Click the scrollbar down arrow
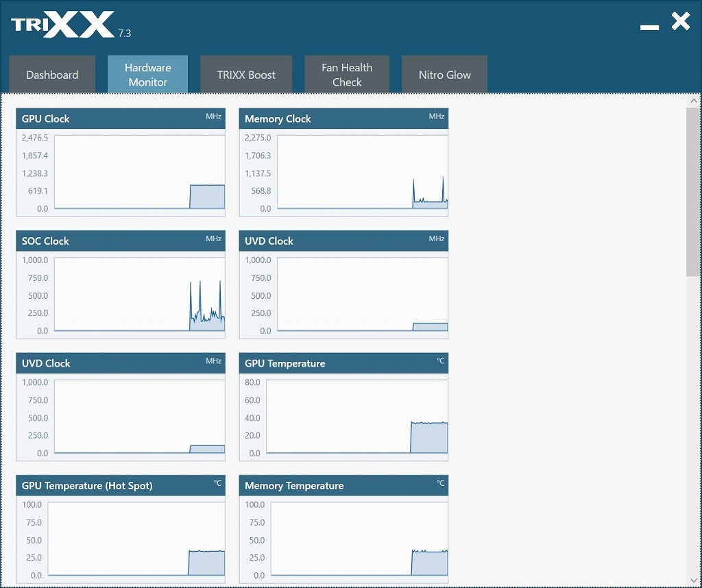Screen dimensions: 702x588 click(x=693, y=581)
